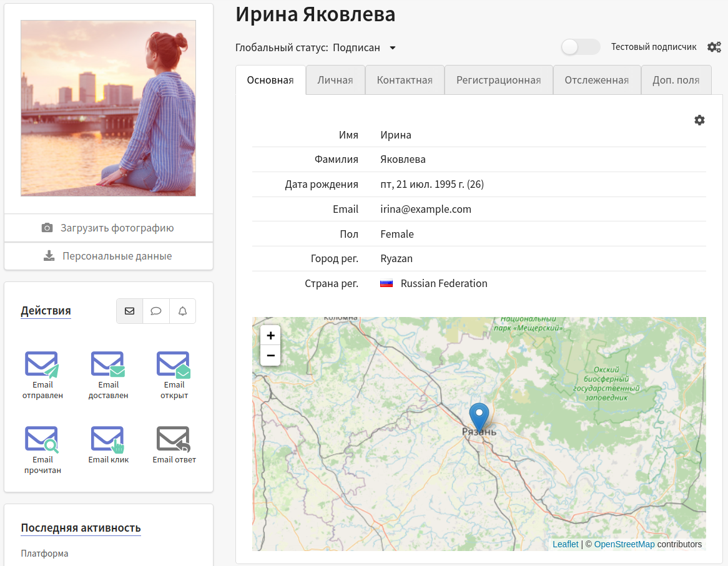The width and height of the screenshot is (728, 566).
Task: Click the blue map marker on Рязань
Action: (x=479, y=415)
